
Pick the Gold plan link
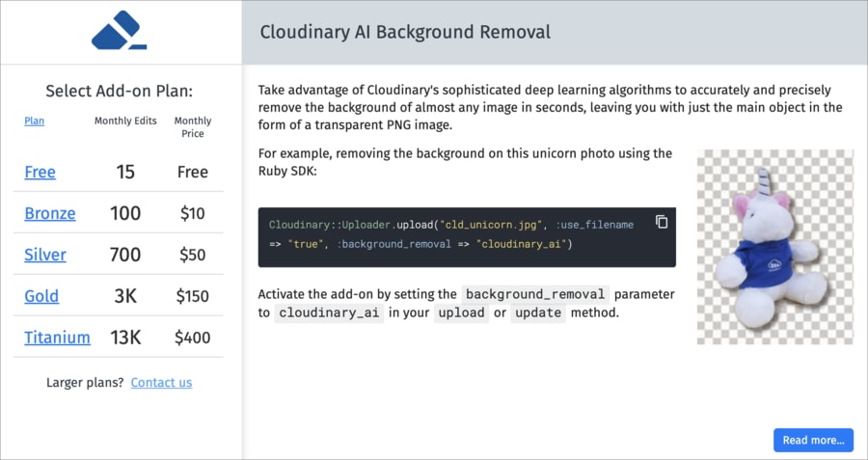click(41, 296)
